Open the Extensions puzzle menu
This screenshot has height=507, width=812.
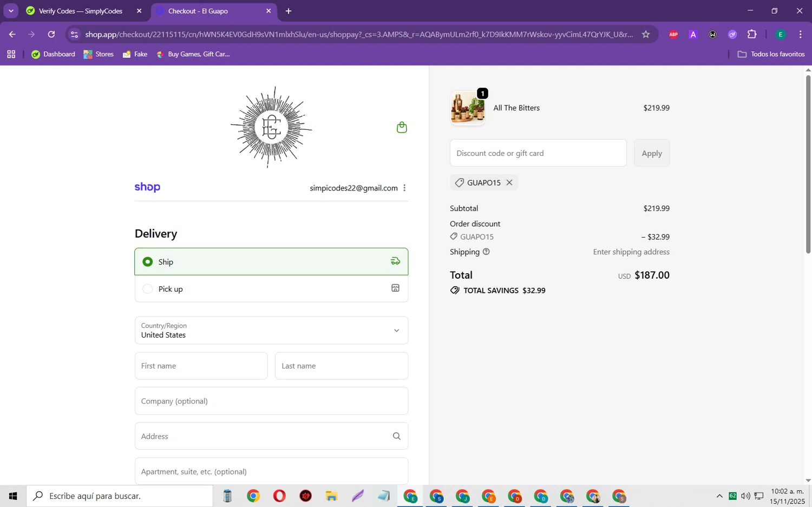[x=752, y=34]
